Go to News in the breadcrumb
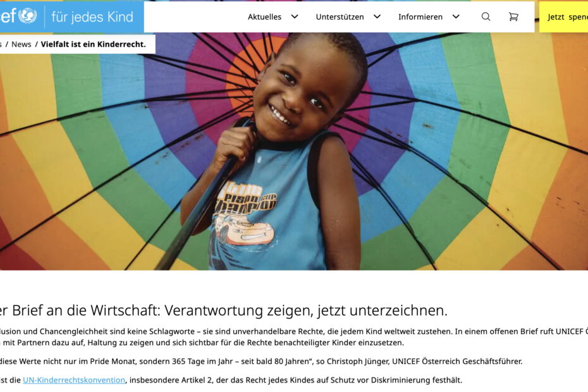The image size is (588, 392). (x=21, y=44)
